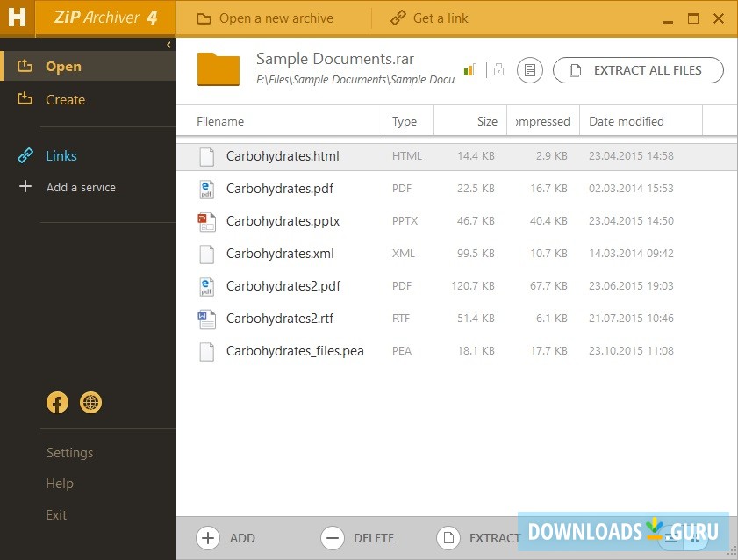The image size is (738, 560).
Task: Click the Carbohydrates.pptx file icon
Action: pos(206,221)
